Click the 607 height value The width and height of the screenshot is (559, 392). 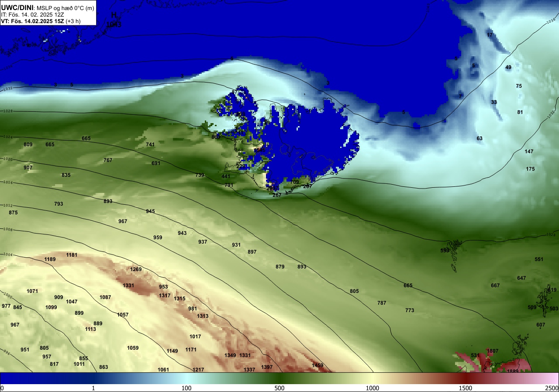[541, 325]
